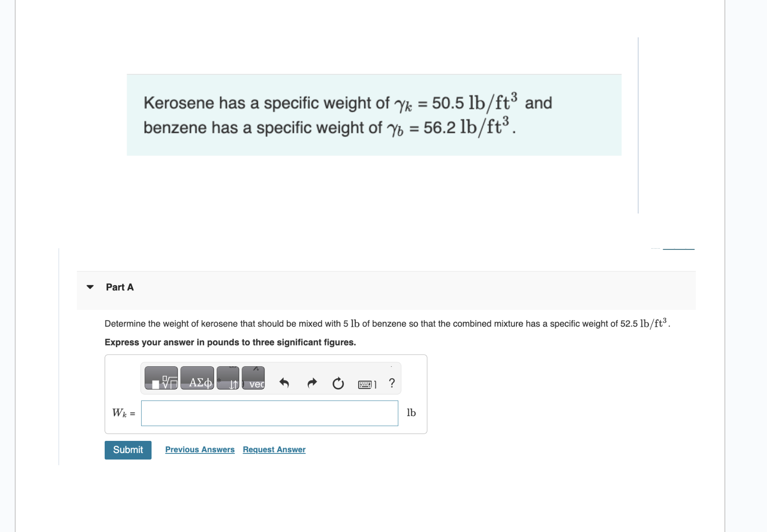This screenshot has height=532, width=767.
Task: Click the Express your answer instruction text
Action: pyautogui.click(x=230, y=342)
